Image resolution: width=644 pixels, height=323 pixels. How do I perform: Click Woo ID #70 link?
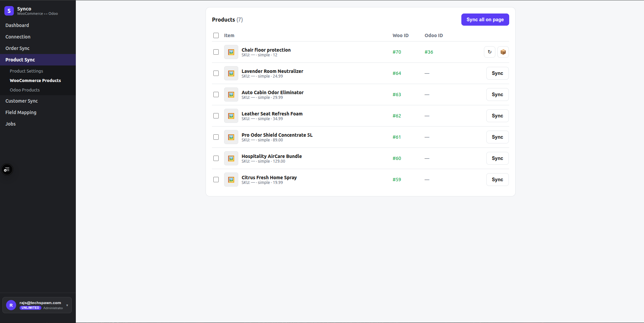click(397, 52)
